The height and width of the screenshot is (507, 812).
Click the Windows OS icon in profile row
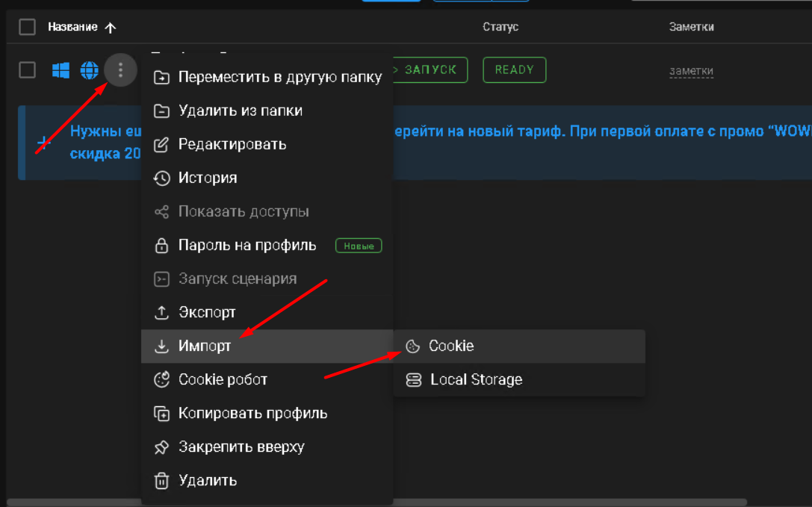coord(61,71)
